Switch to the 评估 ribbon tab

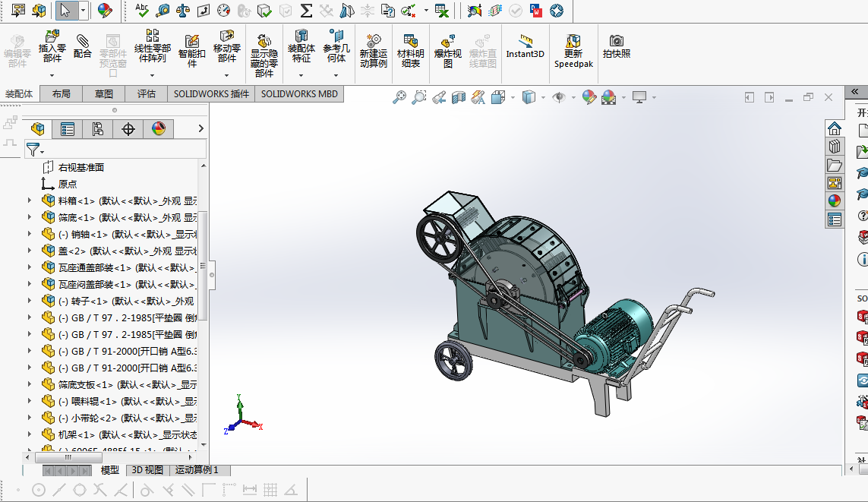(x=146, y=93)
